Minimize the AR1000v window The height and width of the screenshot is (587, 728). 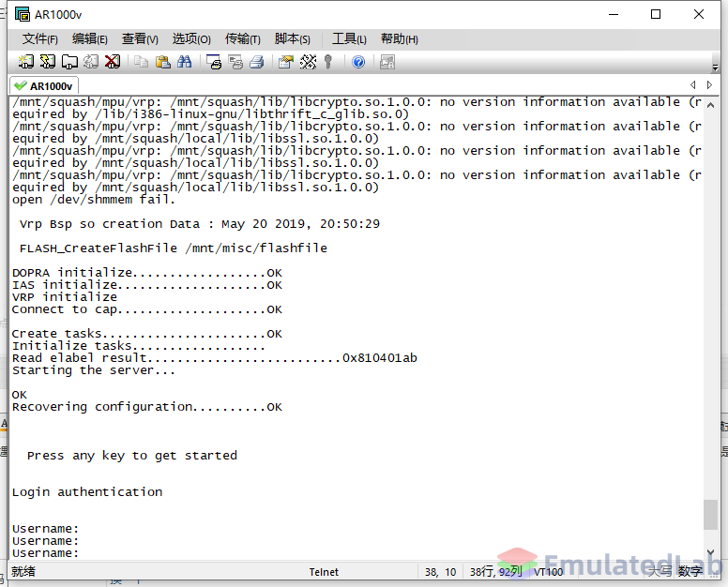point(614,14)
